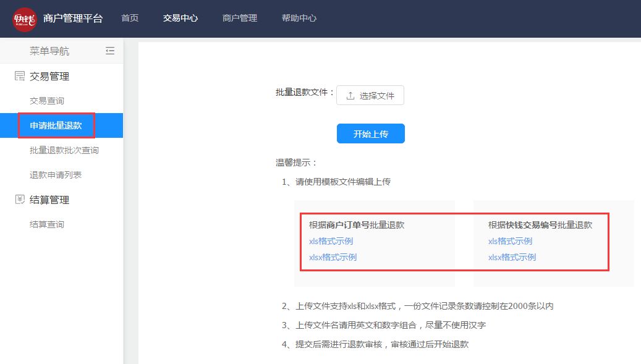Open the xls格式示例 under 商户订单号 refunds
The width and height of the screenshot is (641, 364).
click(332, 241)
